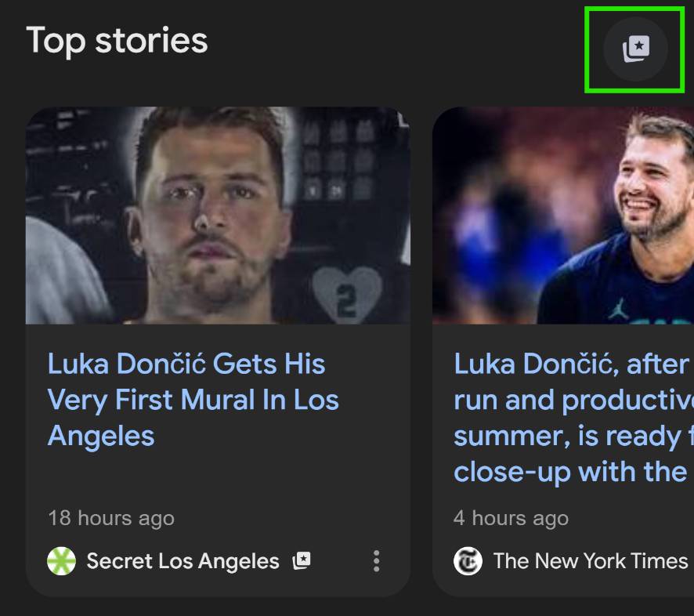Image resolution: width=694 pixels, height=616 pixels.
Task: Click the 18 hours ago timestamp
Action: tap(111, 517)
